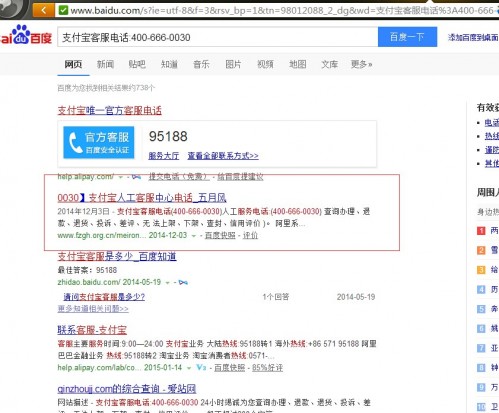Click the V3 trust badge on help.alipay.com/lab result

(x=201, y=368)
